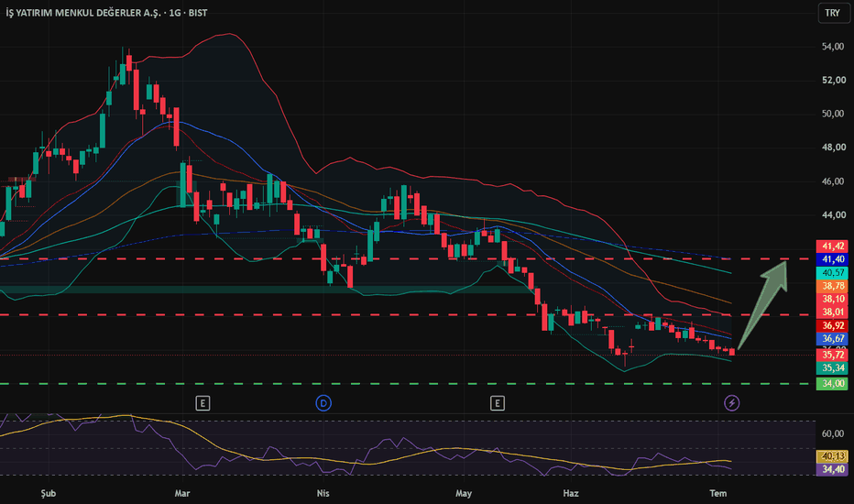The height and width of the screenshot is (504, 854).
Task: Click the 44,00 price axis value
Action: (833, 214)
